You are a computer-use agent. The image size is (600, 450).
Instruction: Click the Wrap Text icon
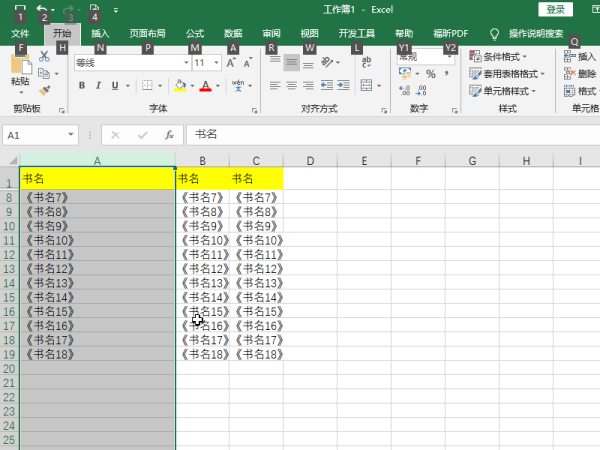click(x=366, y=62)
